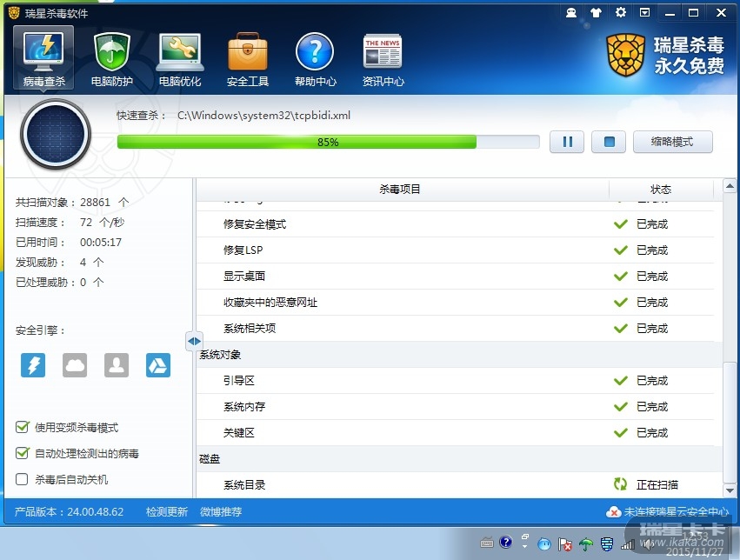Image resolution: width=740 pixels, height=560 pixels.
Task: Pause the running scan
Action: pos(567,142)
